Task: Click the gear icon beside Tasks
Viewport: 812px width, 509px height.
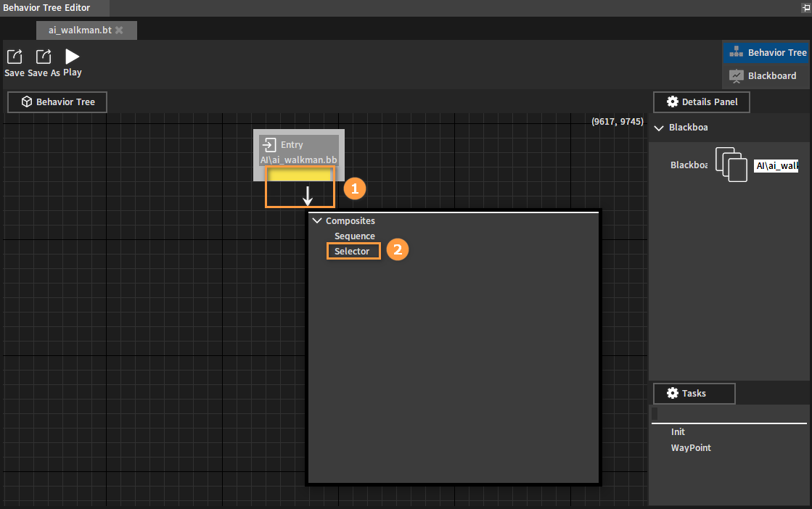Action: coord(672,393)
